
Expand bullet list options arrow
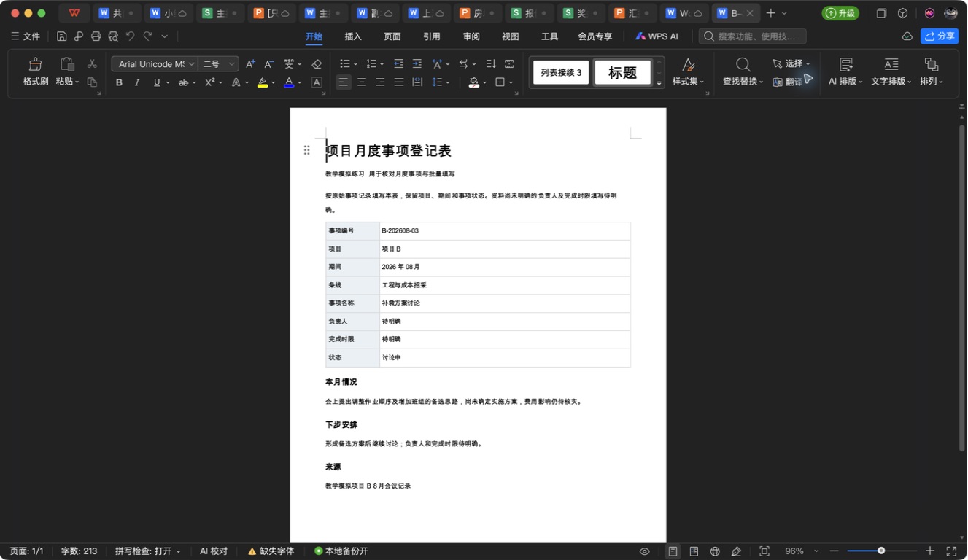tap(356, 64)
